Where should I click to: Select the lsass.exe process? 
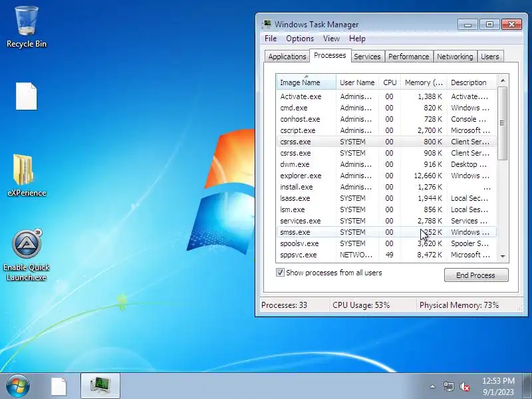[386, 198]
